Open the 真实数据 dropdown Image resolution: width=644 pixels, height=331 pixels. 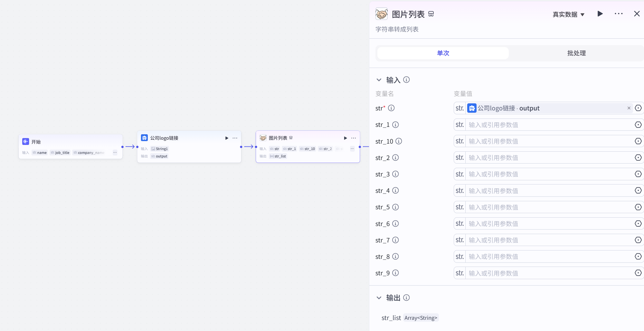[x=569, y=14]
